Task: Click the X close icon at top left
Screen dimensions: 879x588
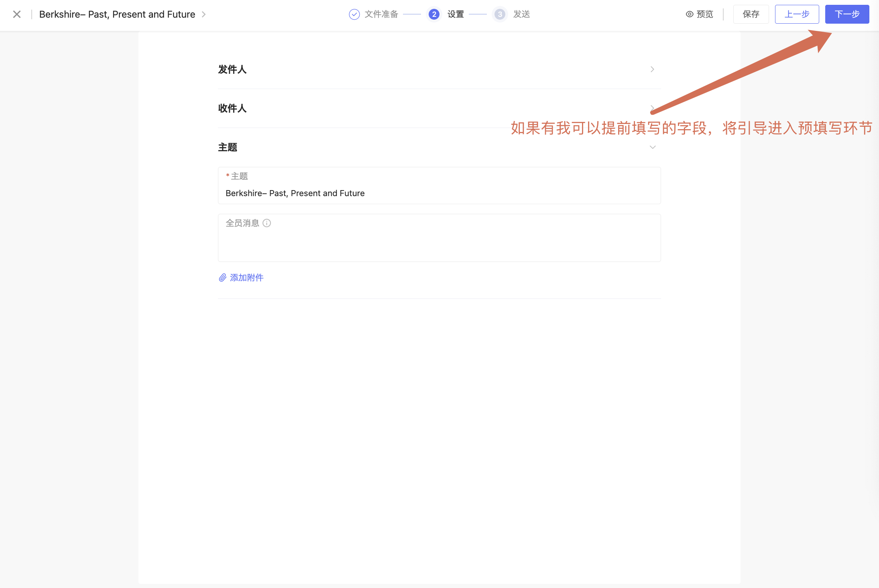Action: tap(17, 14)
